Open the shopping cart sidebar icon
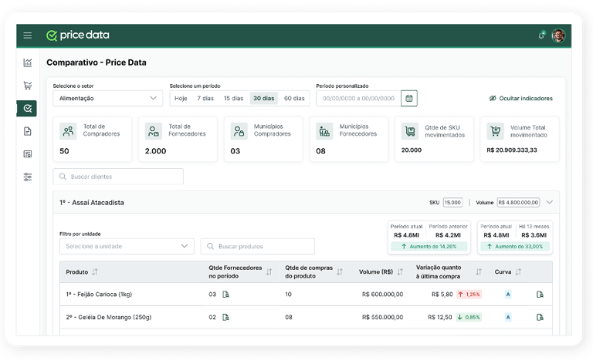The height and width of the screenshot is (364, 593). (28, 86)
